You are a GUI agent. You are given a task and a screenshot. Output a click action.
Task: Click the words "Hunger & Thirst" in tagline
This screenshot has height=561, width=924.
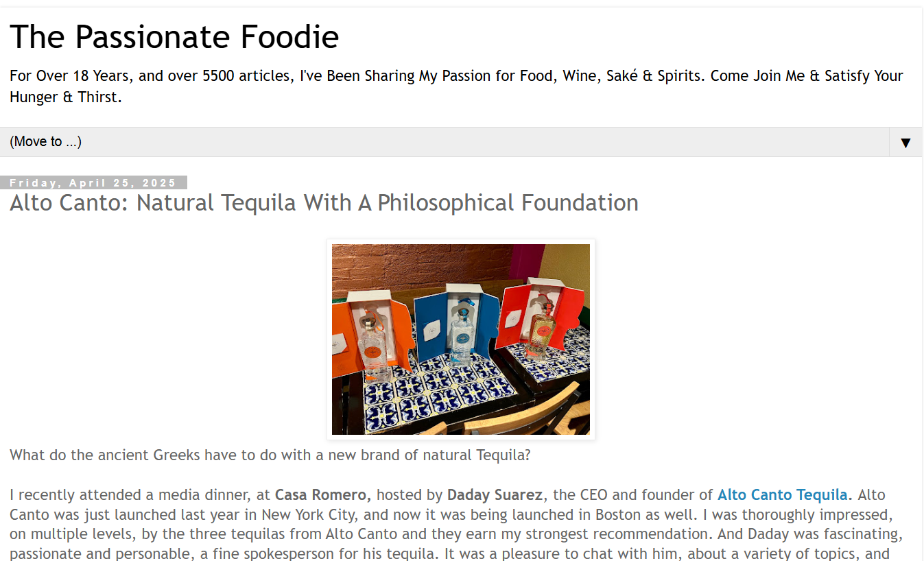66,97
